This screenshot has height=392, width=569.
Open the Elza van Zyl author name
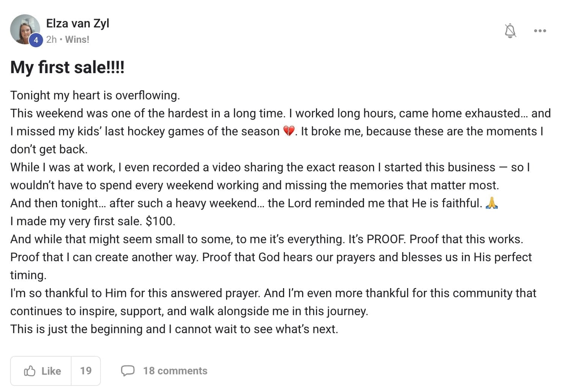point(77,24)
